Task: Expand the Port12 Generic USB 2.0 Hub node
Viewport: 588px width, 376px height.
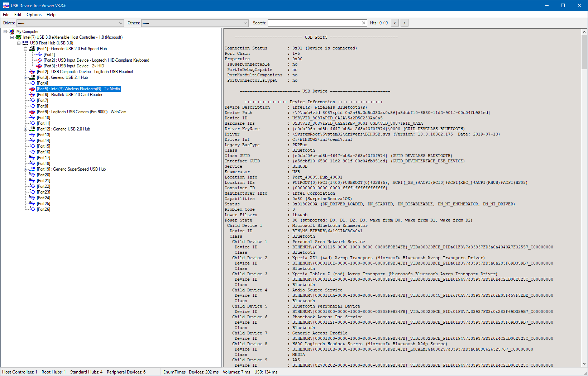Action: coord(26,129)
